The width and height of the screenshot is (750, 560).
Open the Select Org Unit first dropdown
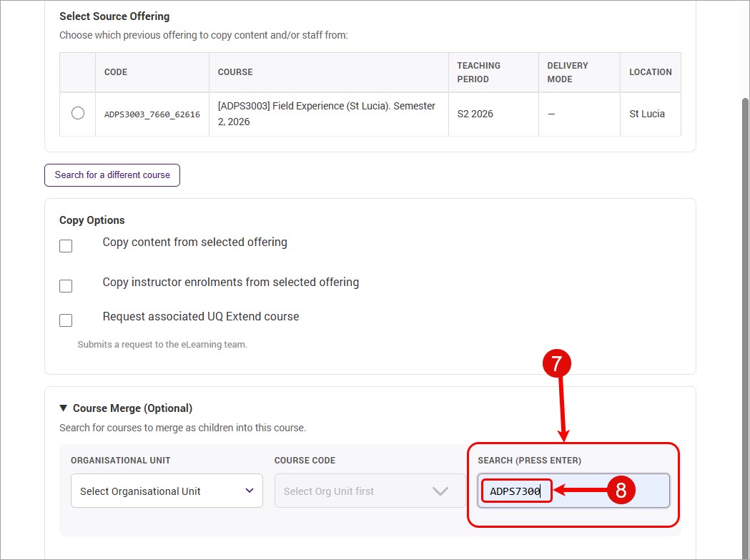pos(370,491)
